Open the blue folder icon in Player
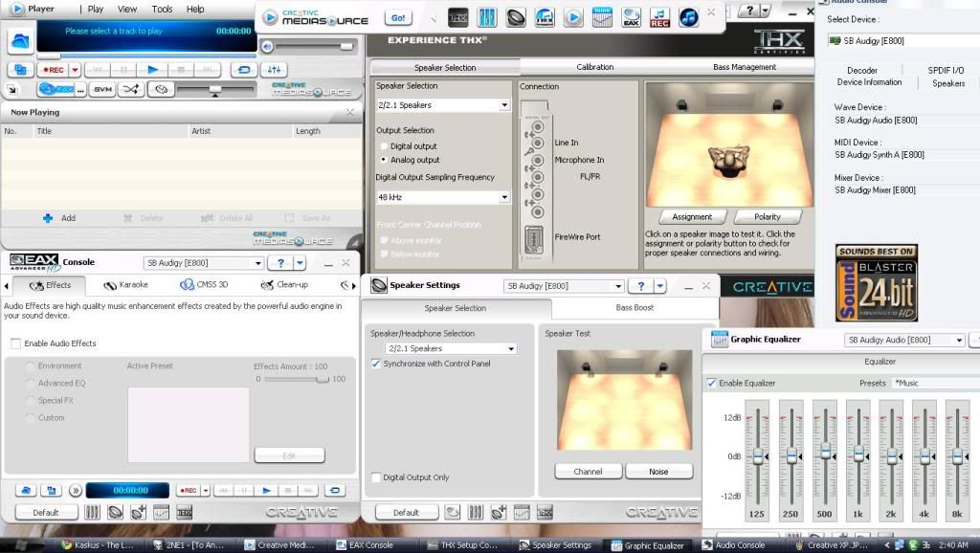The width and height of the screenshot is (980, 553). [21, 42]
